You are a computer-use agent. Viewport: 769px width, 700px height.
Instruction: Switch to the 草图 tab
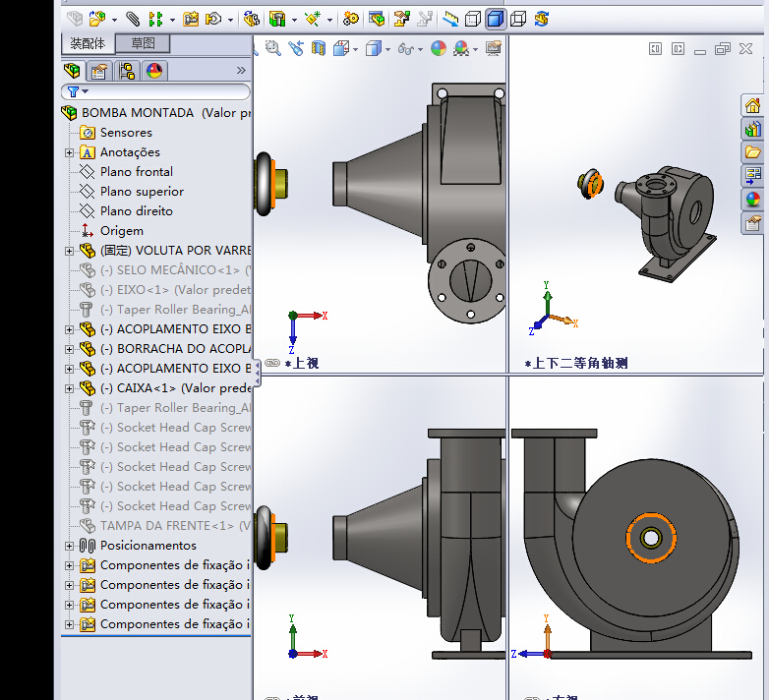tap(143, 43)
